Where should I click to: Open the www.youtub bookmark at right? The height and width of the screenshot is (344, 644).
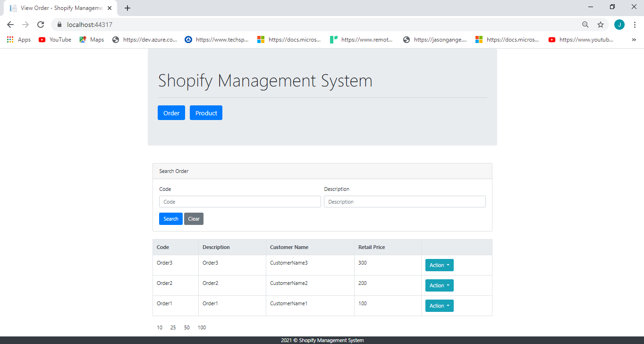coord(581,40)
